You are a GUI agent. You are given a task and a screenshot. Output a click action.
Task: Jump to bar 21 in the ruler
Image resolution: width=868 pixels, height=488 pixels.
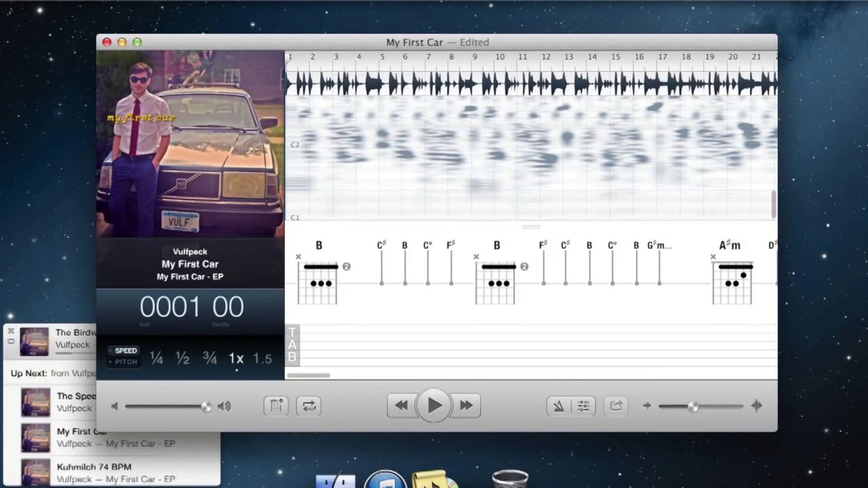(756, 57)
